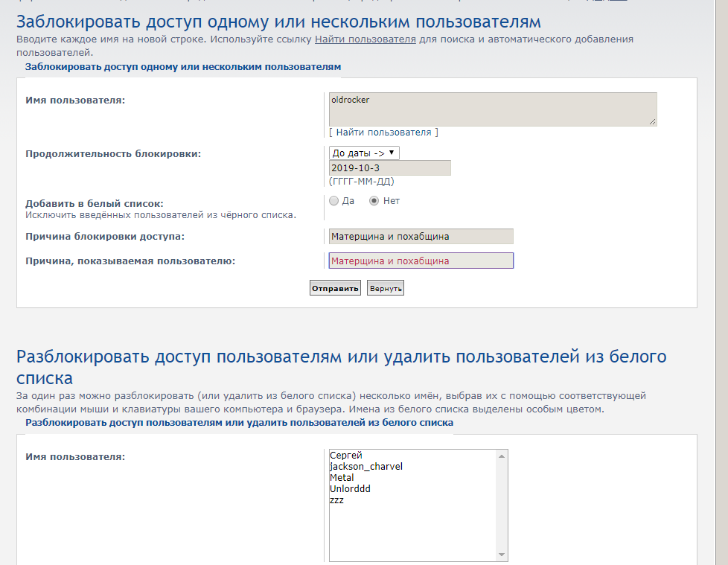The height and width of the screenshot is (565, 728).
Task: Select 'Unlorddd' in the banned users list
Action: coord(412,489)
